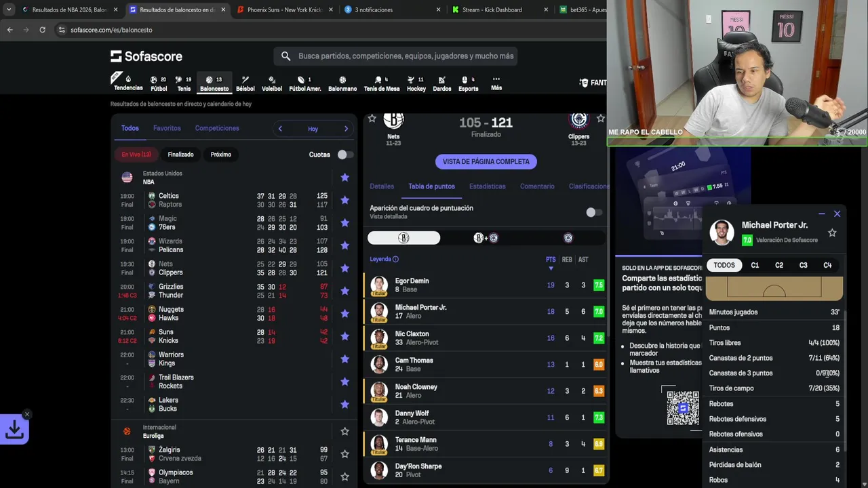
Task: Toggle the Vista detallada scoreboard switch
Action: pyautogui.click(x=593, y=212)
